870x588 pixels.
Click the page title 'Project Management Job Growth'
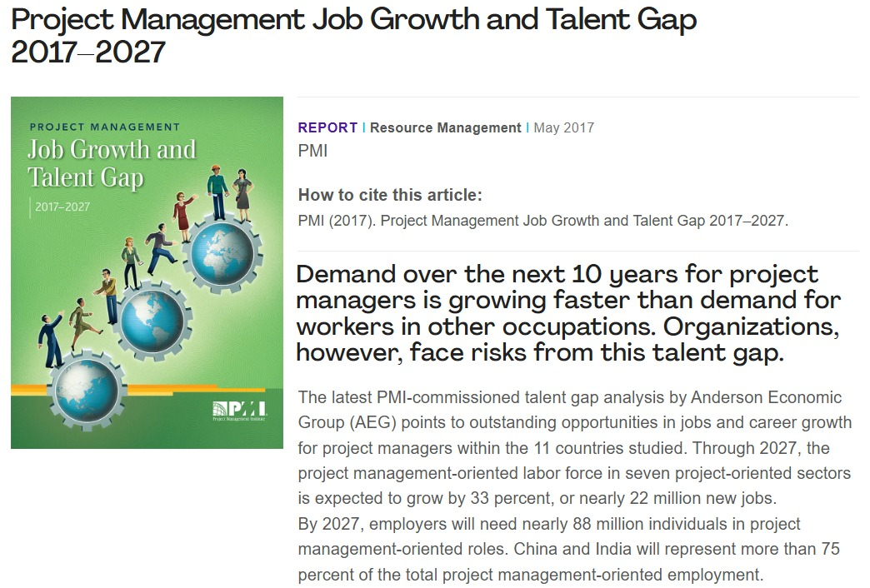coord(353,36)
